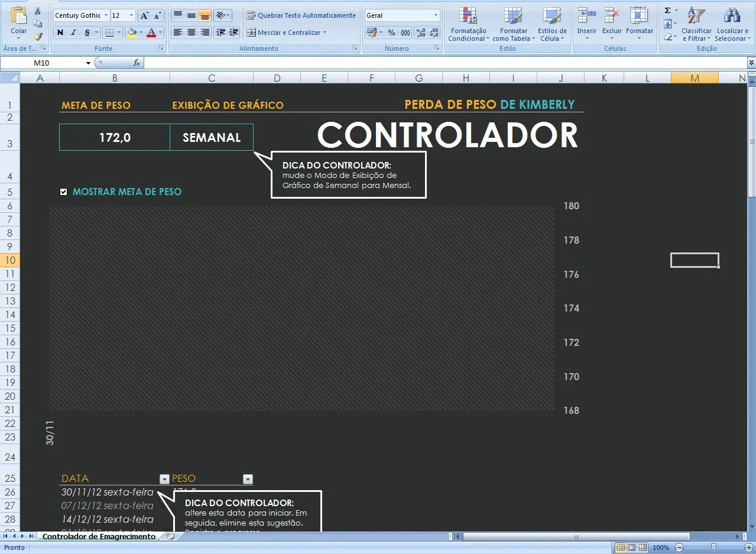Click the 172,0 goal weight cell
Screen dimensions: 756x554
115,137
